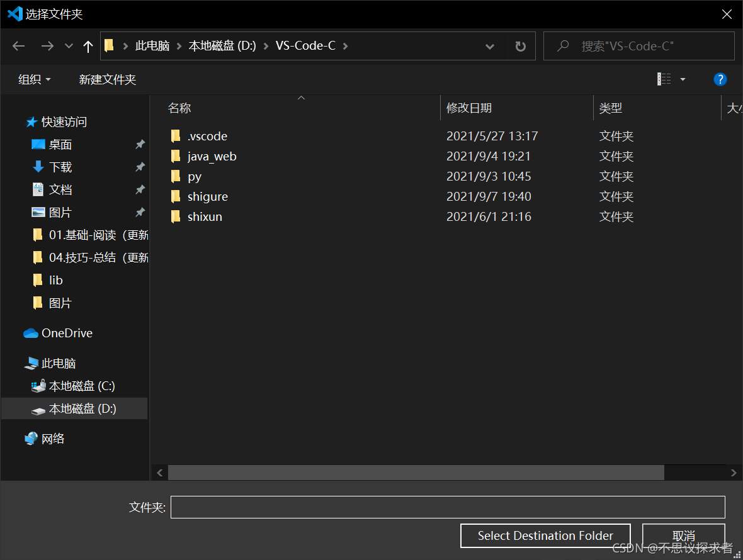The width and height of the screenshot is (743, 560).
Task: Click the date 2021/5/27 13:17
Action: pyautogui.click(x=492, y=137)
